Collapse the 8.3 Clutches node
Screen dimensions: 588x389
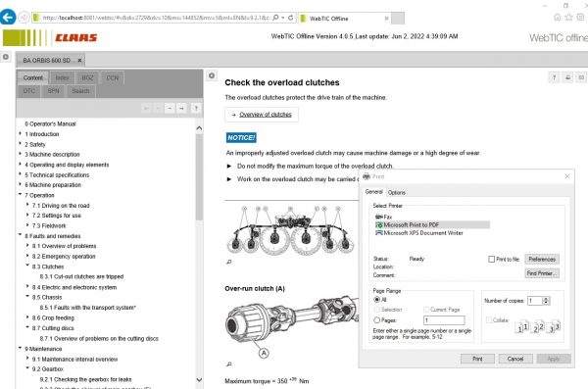click(x=27, y=266)
